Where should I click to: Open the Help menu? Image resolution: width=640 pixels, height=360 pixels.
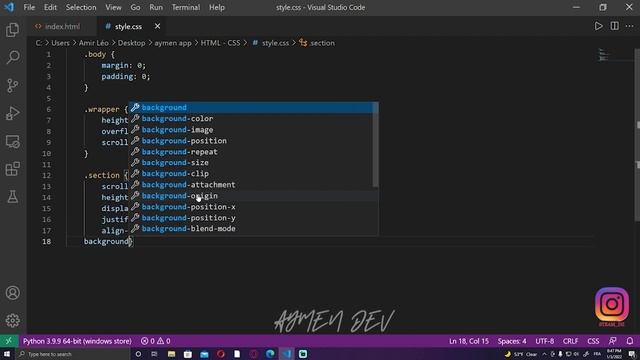pyautogui.click(x=217, y=7)
